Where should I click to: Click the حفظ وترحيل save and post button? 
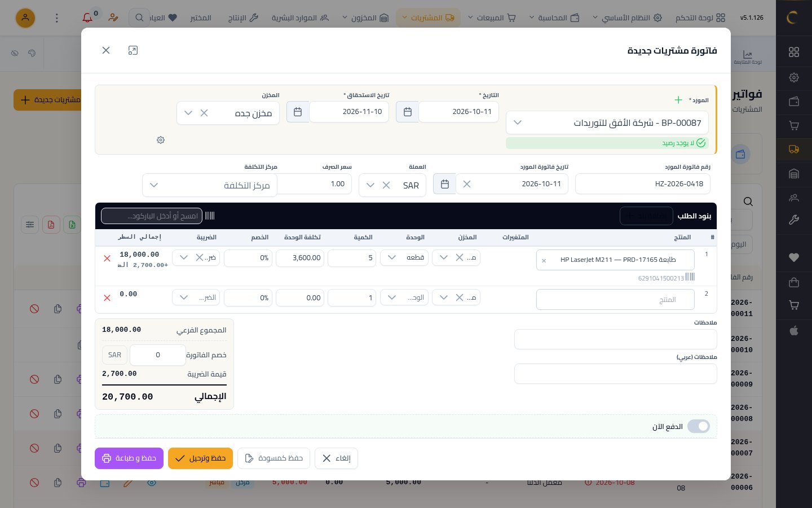click(201, 458)
